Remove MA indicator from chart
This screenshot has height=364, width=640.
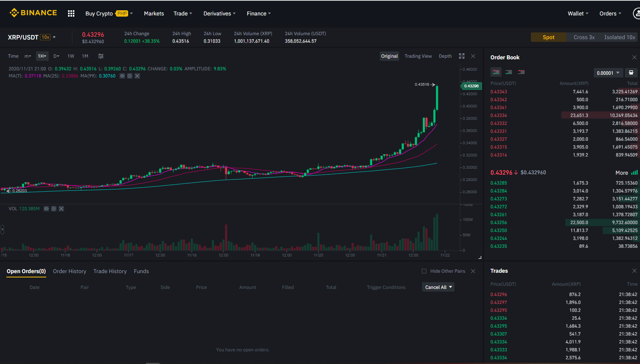click(x=137, y=76)
